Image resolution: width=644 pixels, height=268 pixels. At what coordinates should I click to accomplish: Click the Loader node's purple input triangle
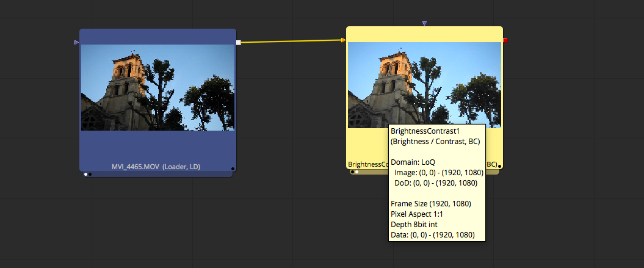coord(76,43)
